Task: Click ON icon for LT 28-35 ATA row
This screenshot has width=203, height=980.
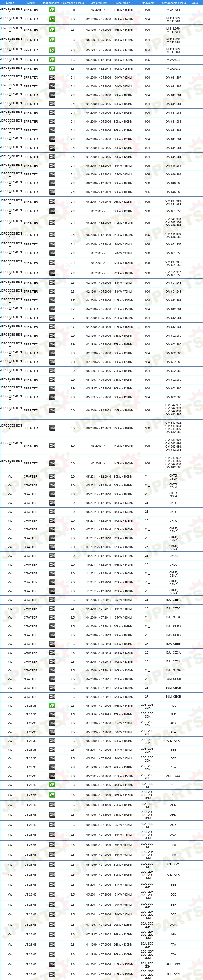Action: [x=52, y=767]
